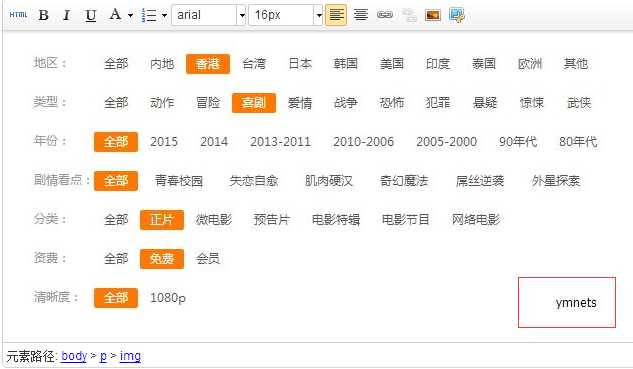This screenshot has width=633, height=369.
Task: Click the body link in element path
Action: (x=74, y=356)
